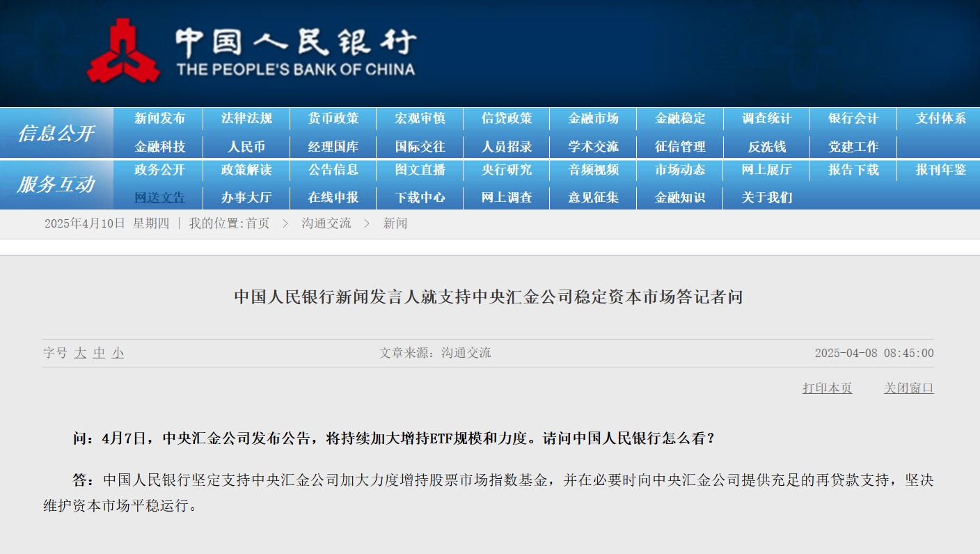Viewport: 980px width, 554px height.
Task: Open the 货币政策 navigation item
Action: (333, 118)
